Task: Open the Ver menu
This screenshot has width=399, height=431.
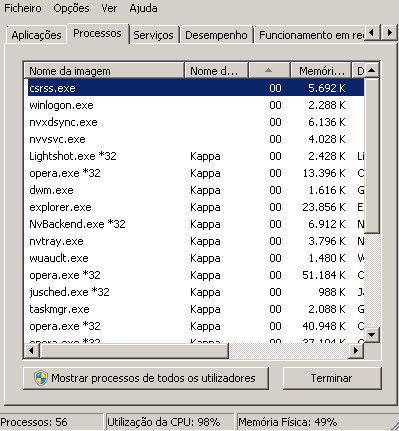Action: (109, 8)
